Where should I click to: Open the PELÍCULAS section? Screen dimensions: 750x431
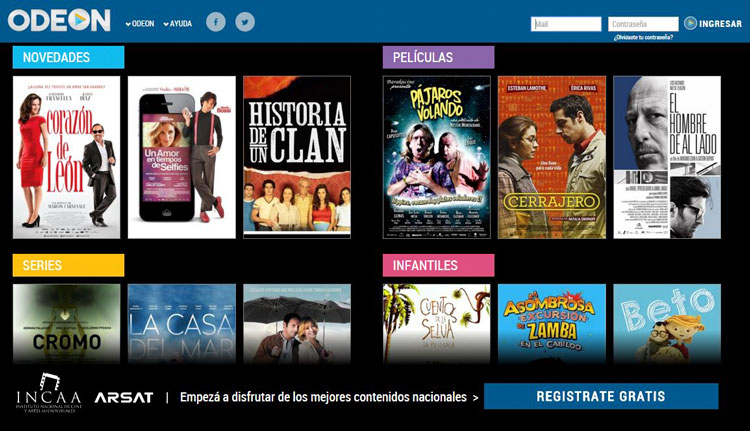[438, 57]
